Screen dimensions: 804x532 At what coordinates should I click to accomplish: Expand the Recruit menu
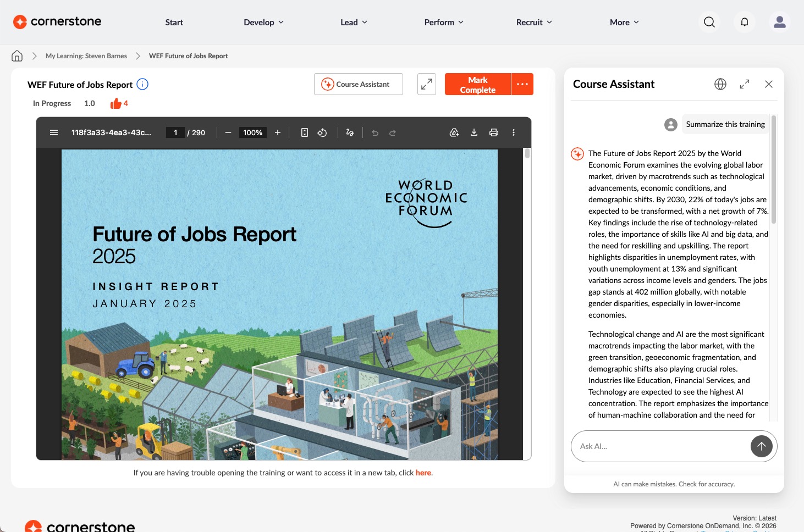tap(535, 22)
